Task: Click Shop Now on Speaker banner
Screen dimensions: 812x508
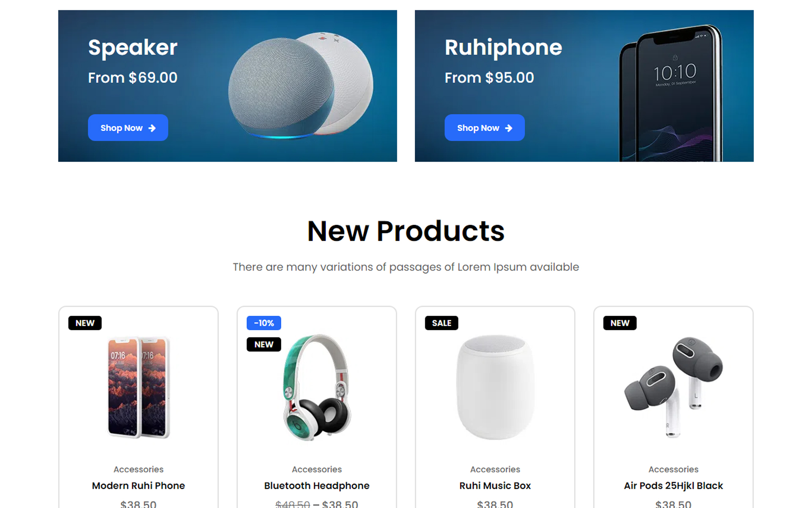Action: [128, 127]
